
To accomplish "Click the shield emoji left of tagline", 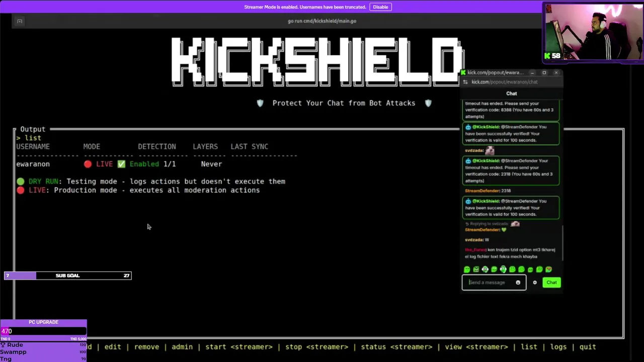I will [x=260, y=103].
